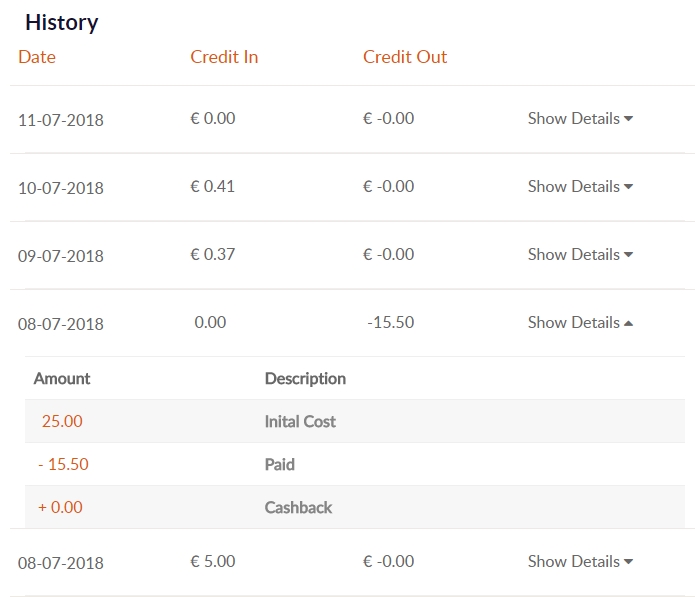The image size is (695, 597).
Task: Click caret arrow next to 10-07-2018 Show Details
Action: click(628, 187)
